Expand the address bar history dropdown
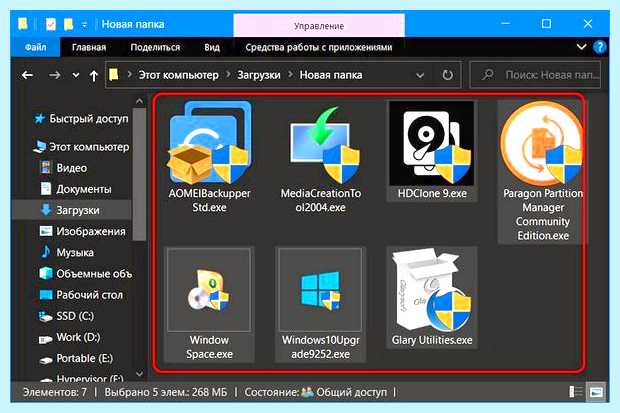Viewport: 620px width, 413px height. (x=420, y=75)
